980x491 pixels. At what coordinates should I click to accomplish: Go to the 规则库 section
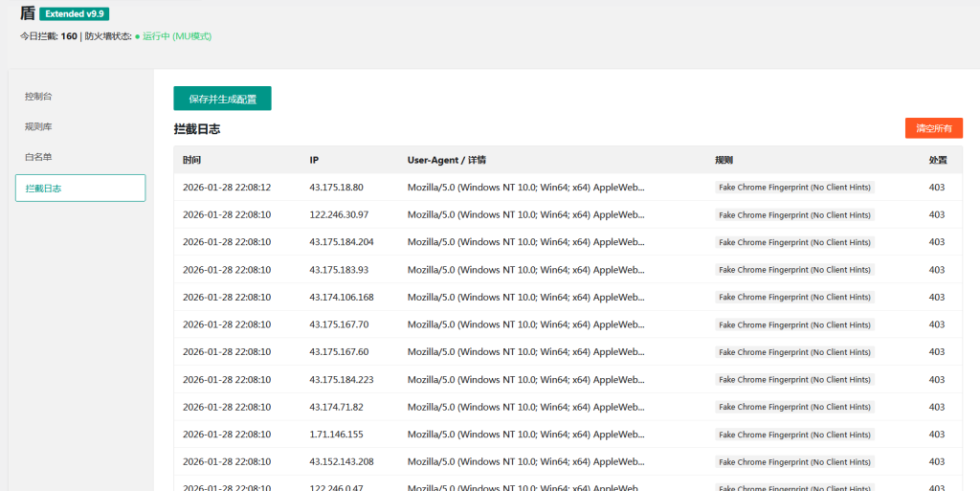[38, 126]
